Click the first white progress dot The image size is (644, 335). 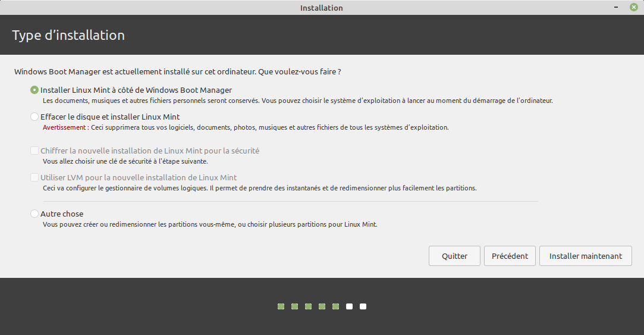pyautogui.click(x=349, y=306)
